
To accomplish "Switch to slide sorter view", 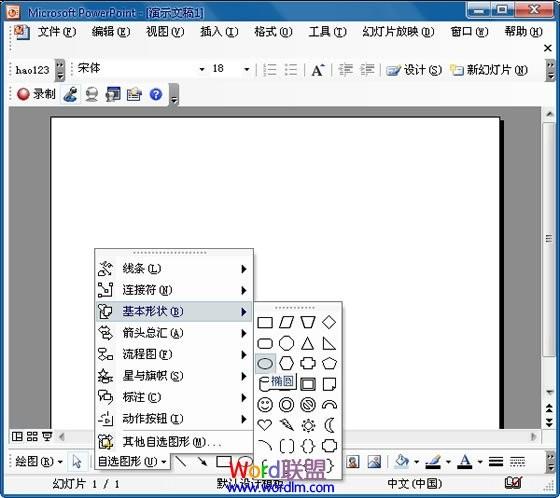I will (x=32, y=436).
